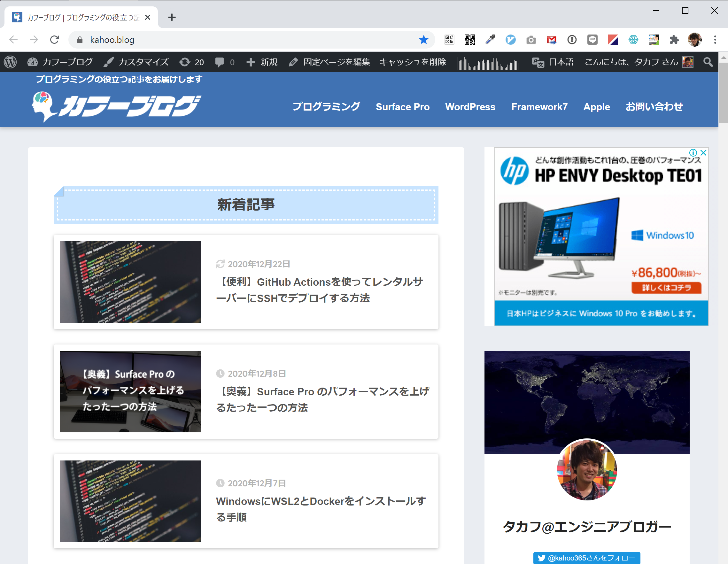
Task: Open comments via the speech bubble icon
Action: point(220,62)
